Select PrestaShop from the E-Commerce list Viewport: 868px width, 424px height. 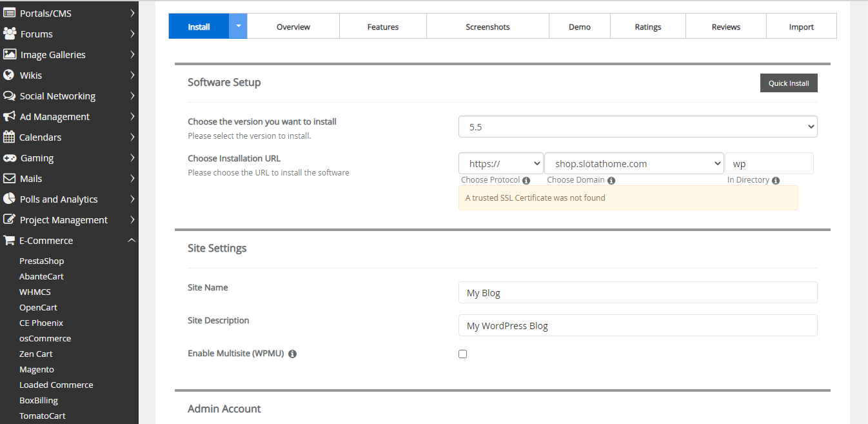pos(41,261)
